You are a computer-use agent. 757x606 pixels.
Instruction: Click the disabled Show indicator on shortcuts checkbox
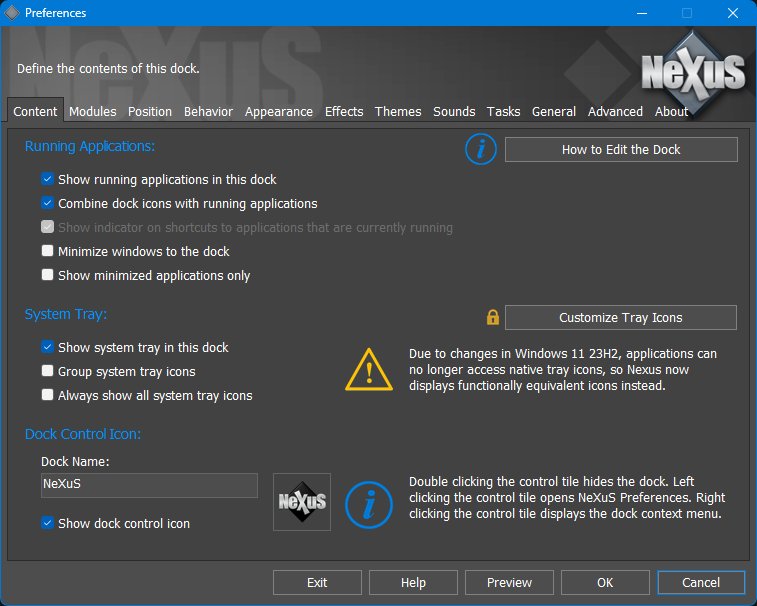[x=47, y=227]
